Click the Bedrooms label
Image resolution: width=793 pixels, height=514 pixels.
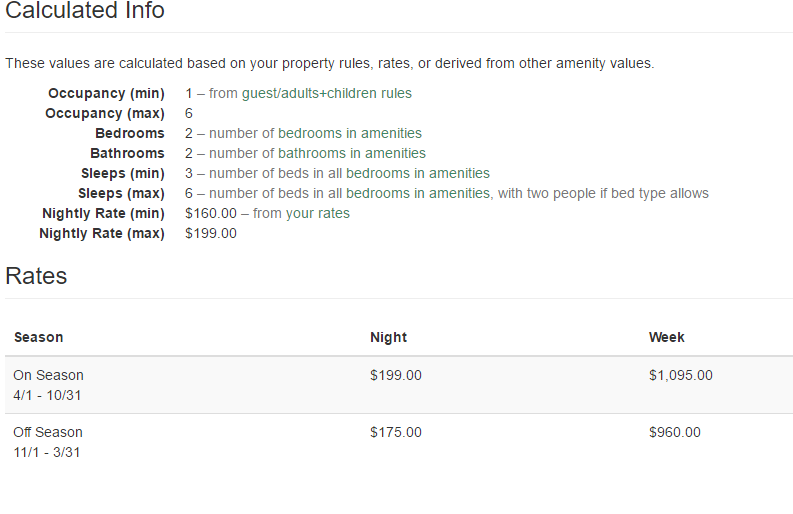coord(130,133)
